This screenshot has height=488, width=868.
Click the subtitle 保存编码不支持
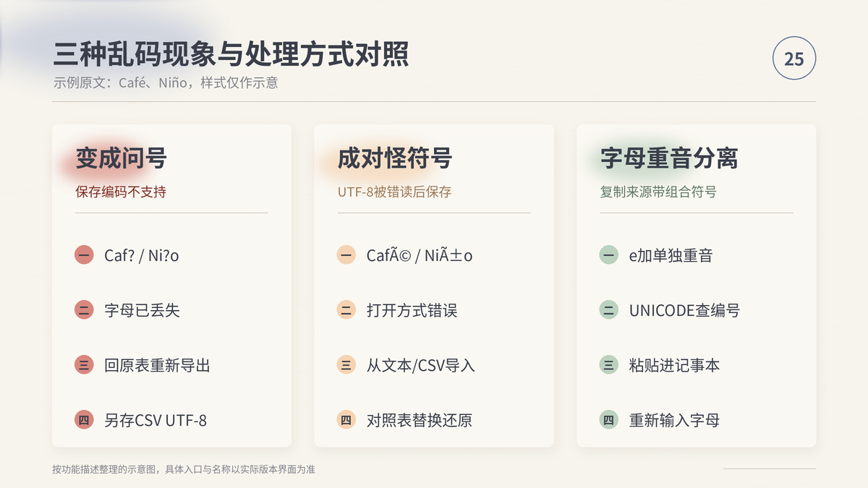pyautogui.click(x=121, y=192)
